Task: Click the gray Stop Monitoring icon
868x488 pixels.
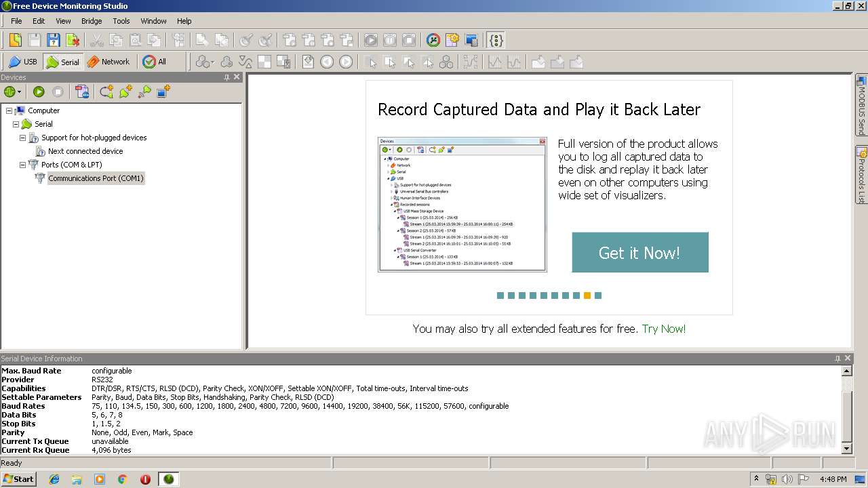Action: [58, 91]
